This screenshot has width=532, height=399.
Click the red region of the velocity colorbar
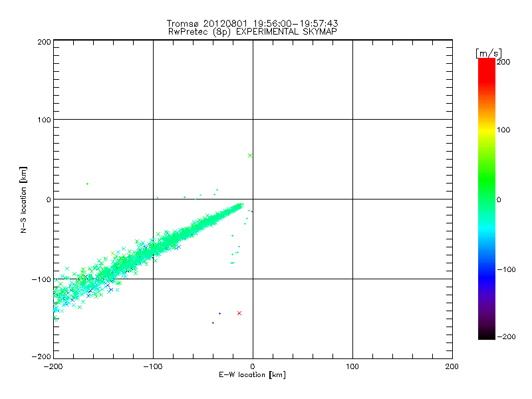(487, 70)
